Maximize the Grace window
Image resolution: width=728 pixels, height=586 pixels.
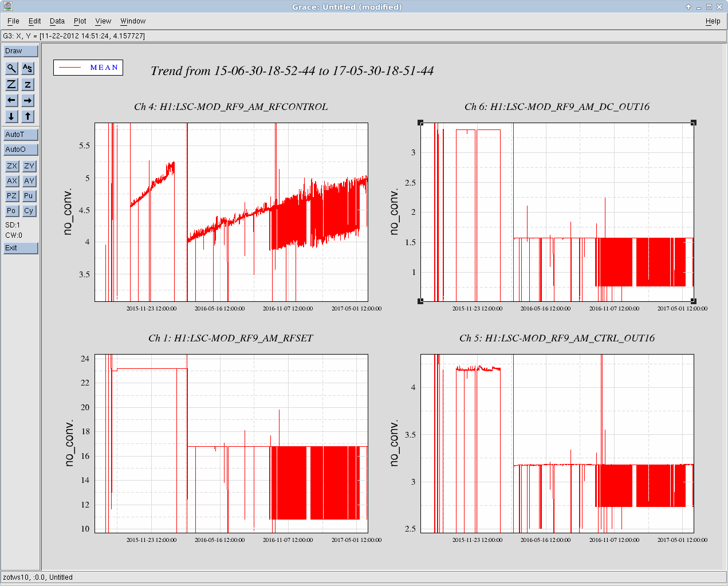point(709,7)
